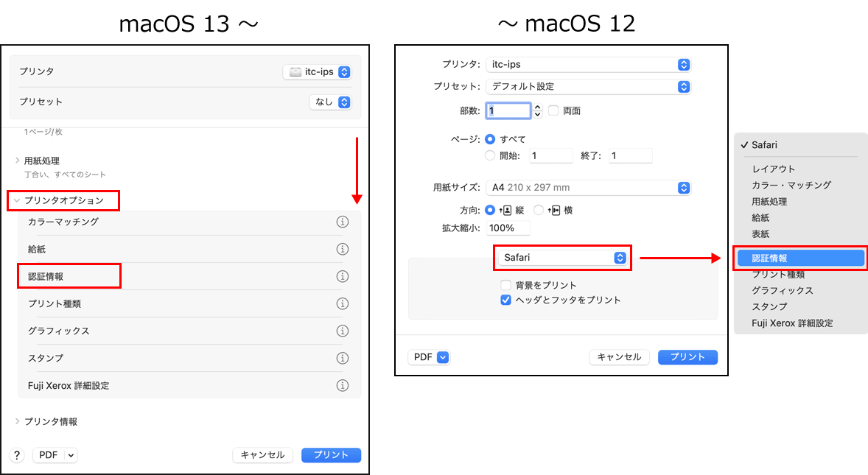868x475 pixels.
Task: Enable the 両面 two-sided checkbox
Action: pos(553,110)
